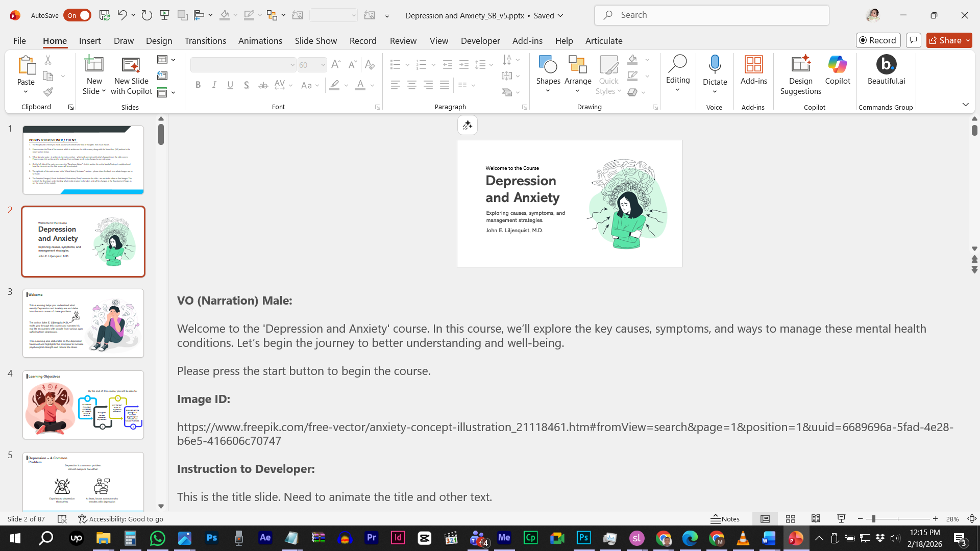Click the Record button top right
Image resolution: width=980 pixels, height=551 pixels.
878,40
